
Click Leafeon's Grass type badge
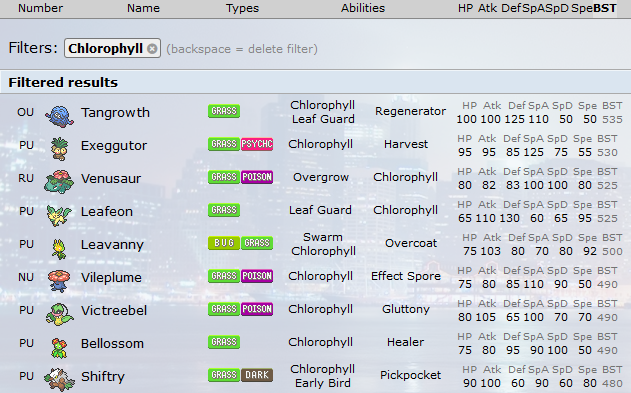[x=224, y=210]
